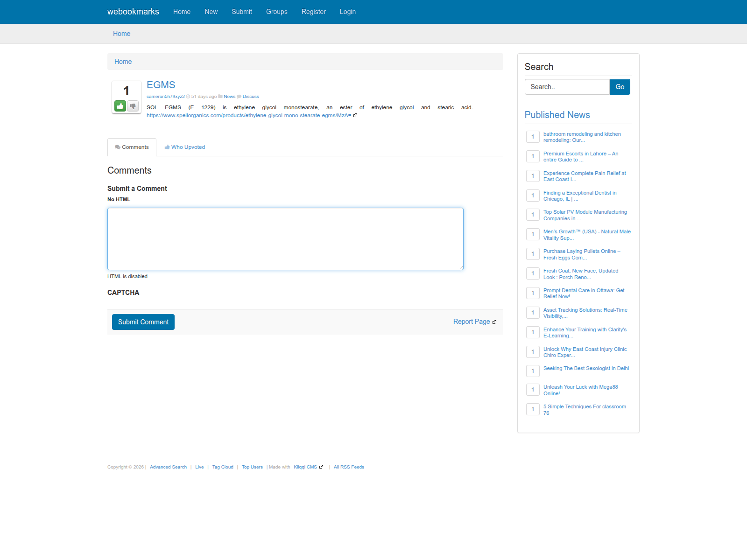
Task: Open Seeking The Best Sexologist in Delhi
Action: 586,368
